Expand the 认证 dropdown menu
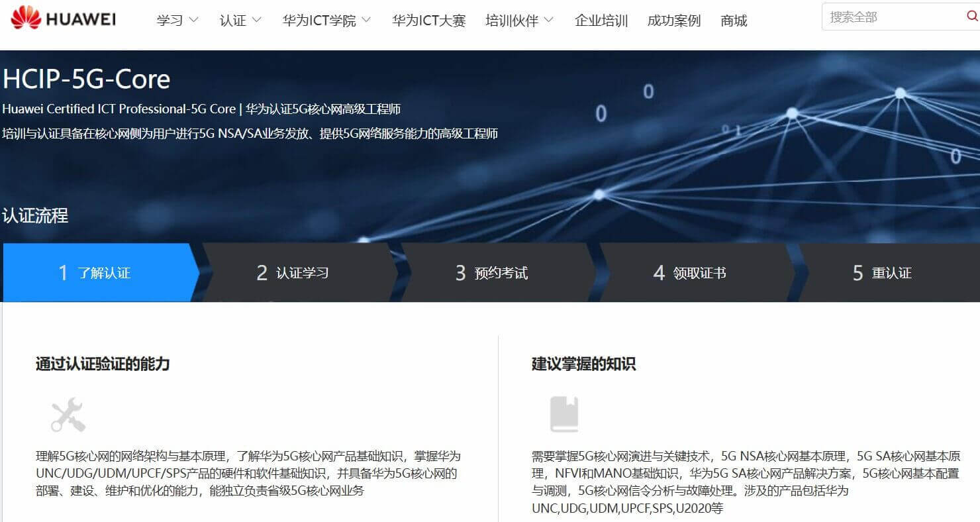 [x=240, y=21]
